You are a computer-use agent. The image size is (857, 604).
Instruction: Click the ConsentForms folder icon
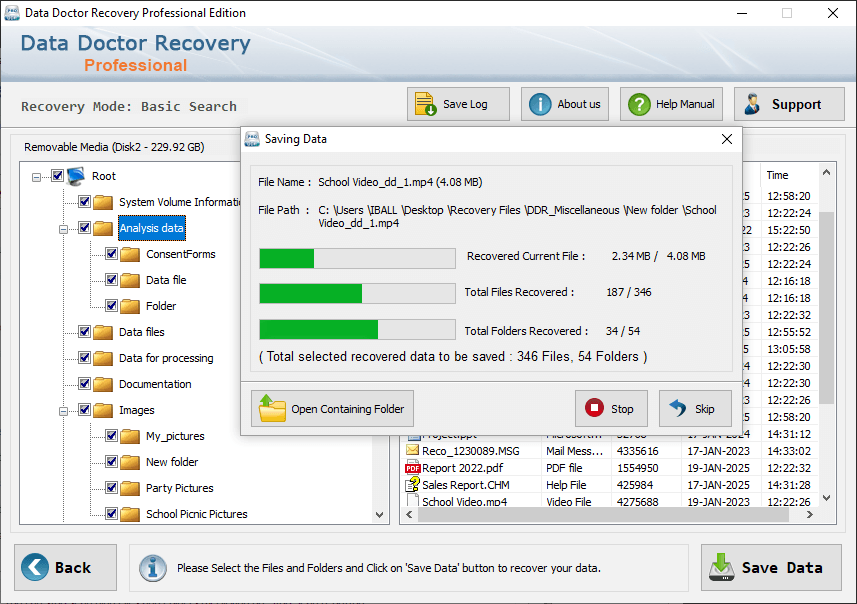coord(130,254)
